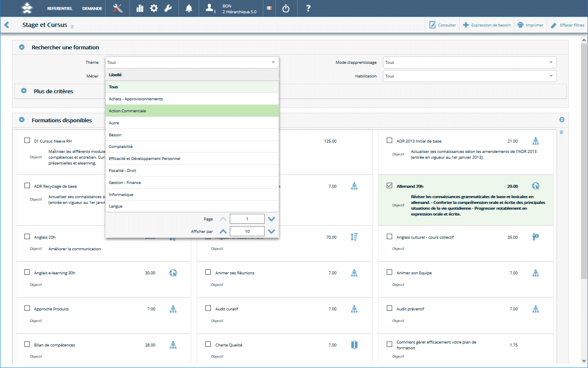Click info person icon for Anglais culturel
This screenshot has height=368, width=588.
click(535, 237)
